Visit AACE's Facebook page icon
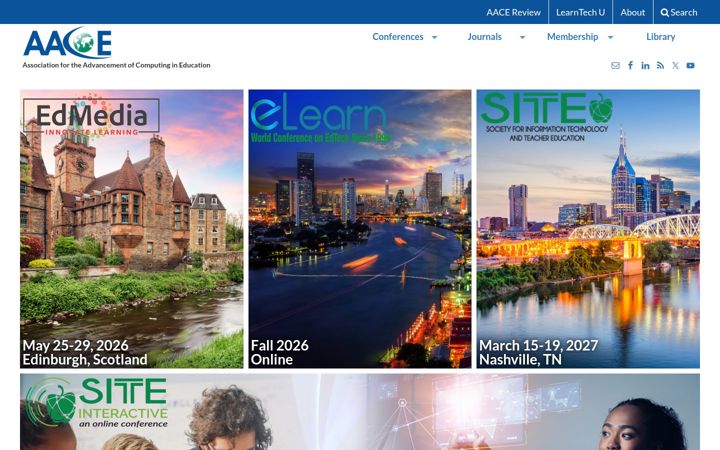720x450 pixels. tap(630, 65)
